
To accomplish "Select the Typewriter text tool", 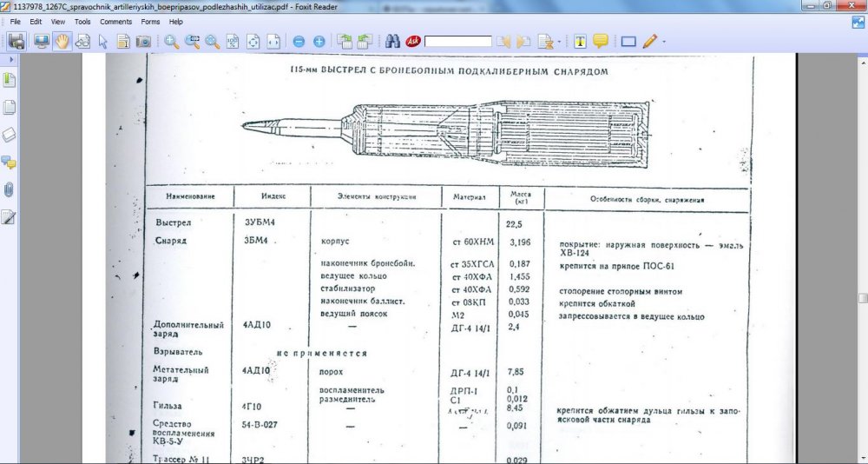I will pos(580,42).
